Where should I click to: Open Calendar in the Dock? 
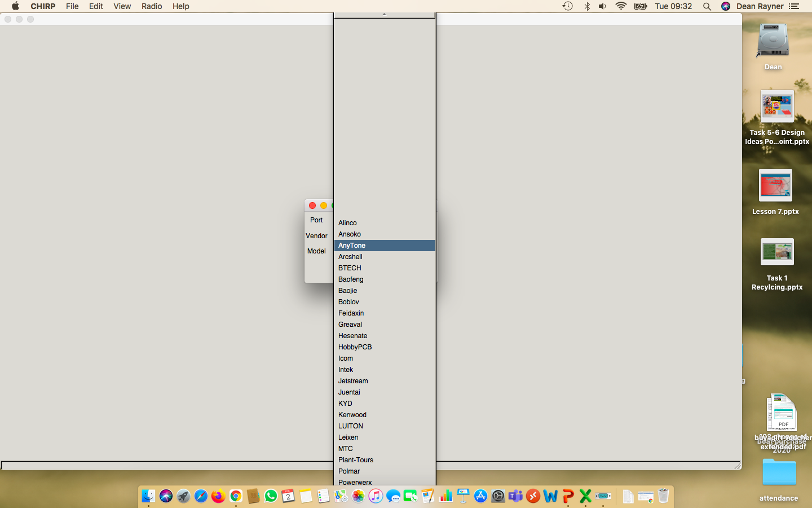[x=288, y=496]
